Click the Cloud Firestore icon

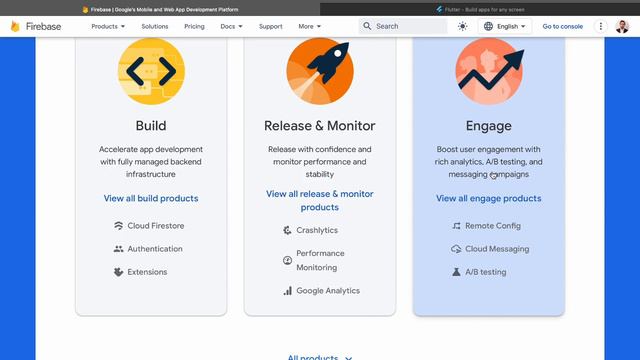[118, 226]
